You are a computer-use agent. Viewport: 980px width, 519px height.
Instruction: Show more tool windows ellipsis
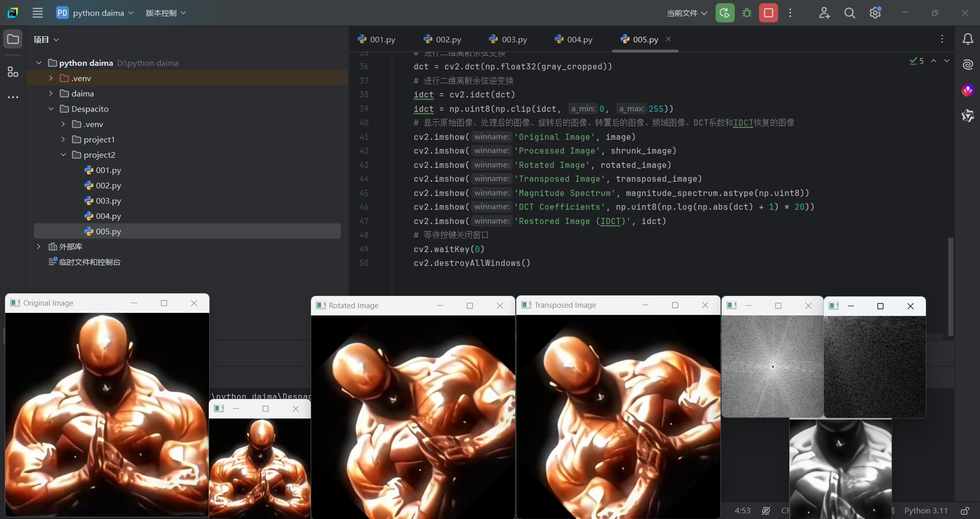pyautogui.click(x=13, y=97)
